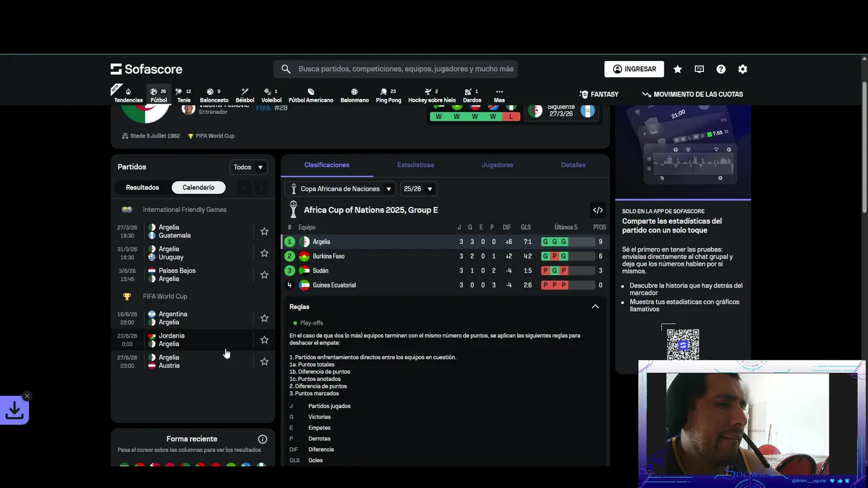The image size is (868, 488).
Task: Open Guinea Ecuatorial row in the standings
Action: coord(445,285)
